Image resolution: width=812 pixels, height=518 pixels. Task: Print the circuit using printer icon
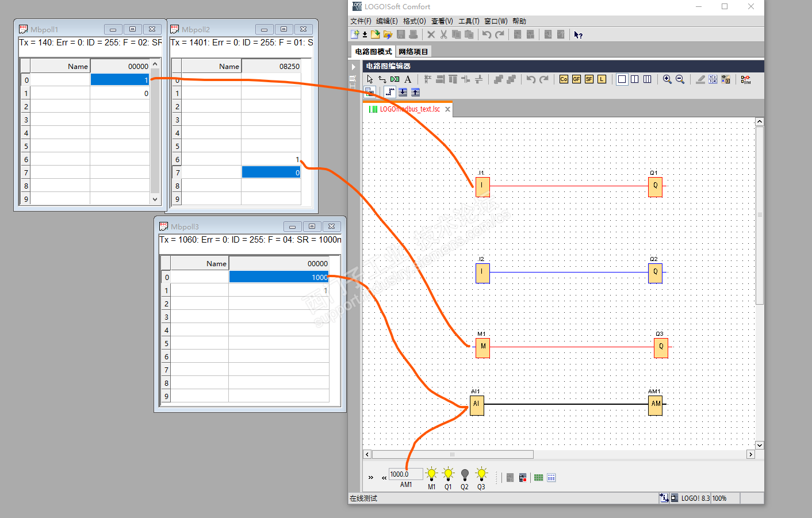413,34
